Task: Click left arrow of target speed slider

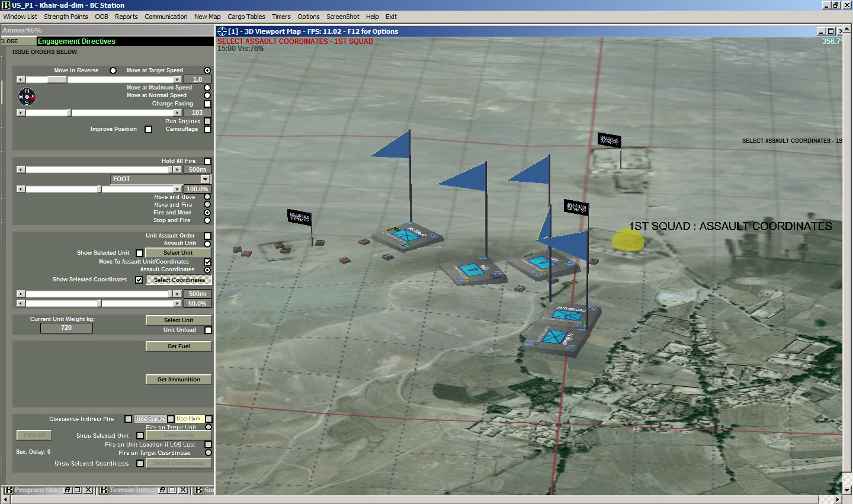Action: (x=21, y=79)
